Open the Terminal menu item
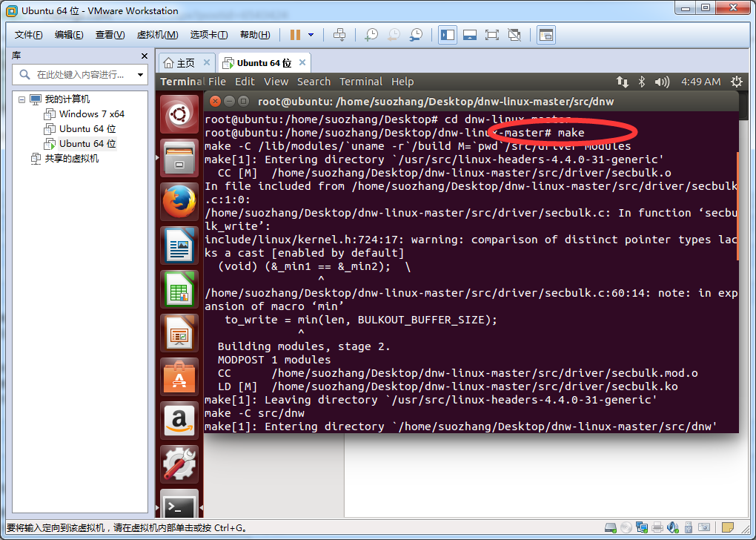 click(x=361, y=82)
